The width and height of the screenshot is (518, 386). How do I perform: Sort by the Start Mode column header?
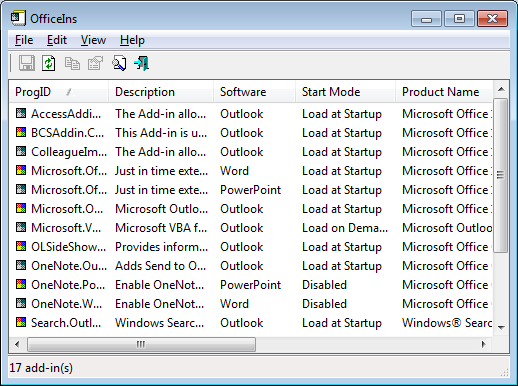point(345,92)
